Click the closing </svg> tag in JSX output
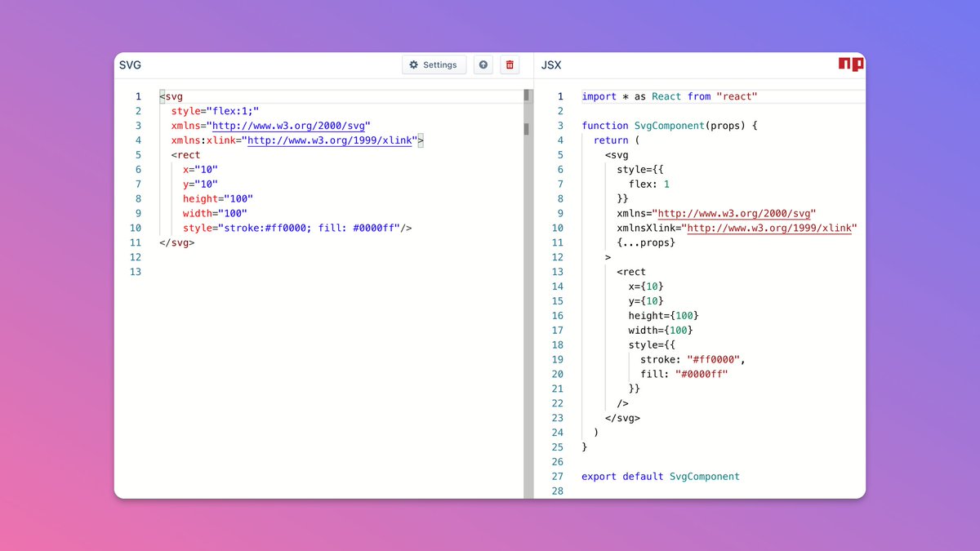 pos(622,420)
